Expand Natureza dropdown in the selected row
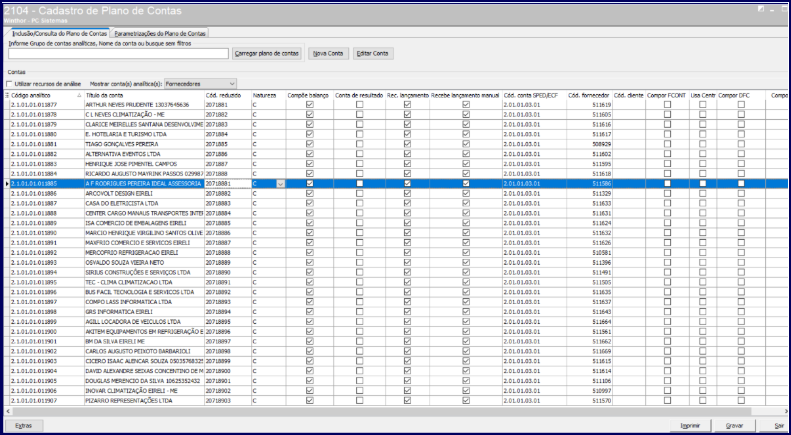This screenshot has width=791, height=435. tap(280, 184)
